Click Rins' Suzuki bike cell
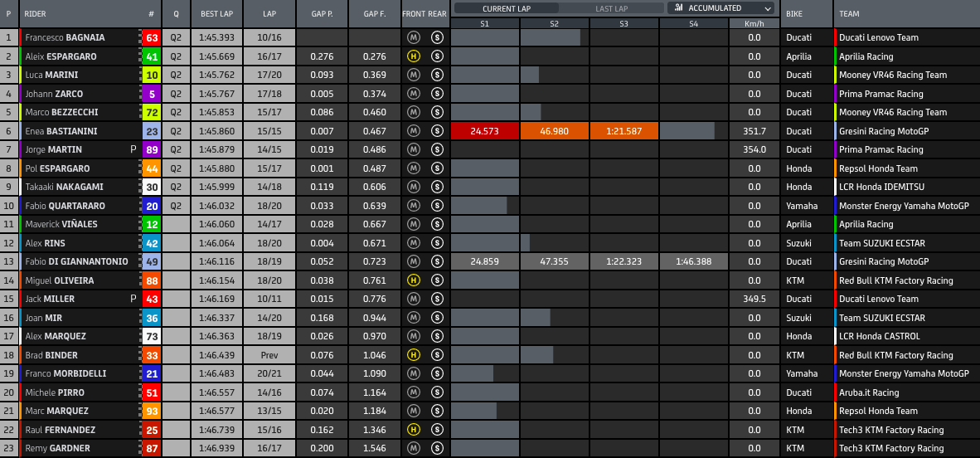This screenshot has width=980, height=458. click(807, 243)
